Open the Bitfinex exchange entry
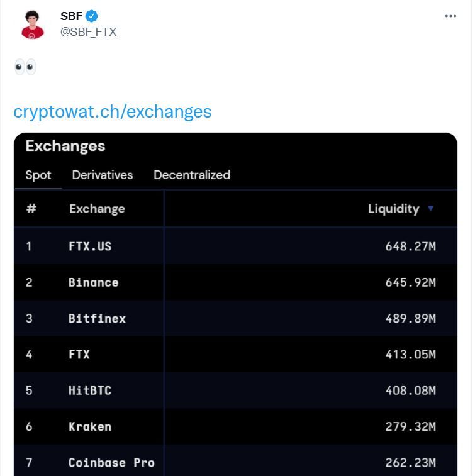The width and height of the screenshot is (475, 476). [x=97, y=318]
